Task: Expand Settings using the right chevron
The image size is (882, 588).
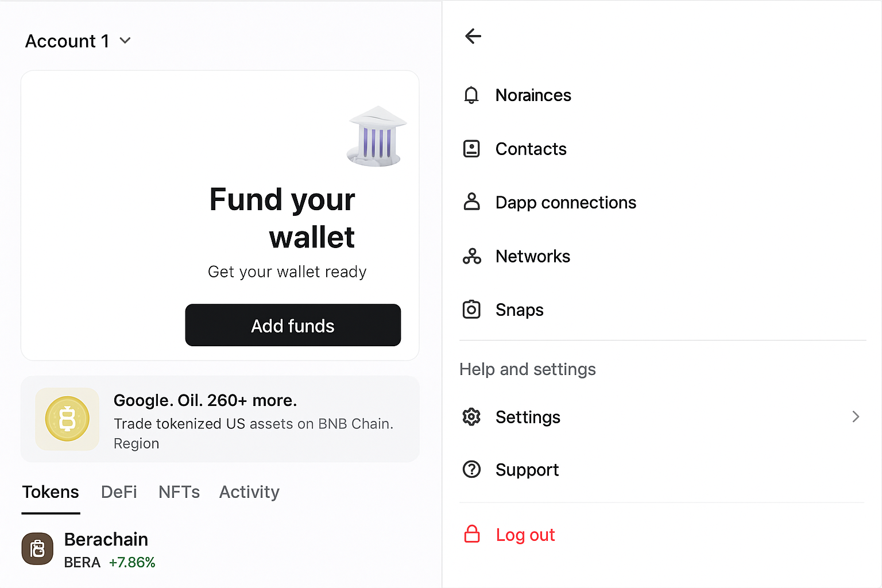Action: pyautogui.click(x=856, y=417)
